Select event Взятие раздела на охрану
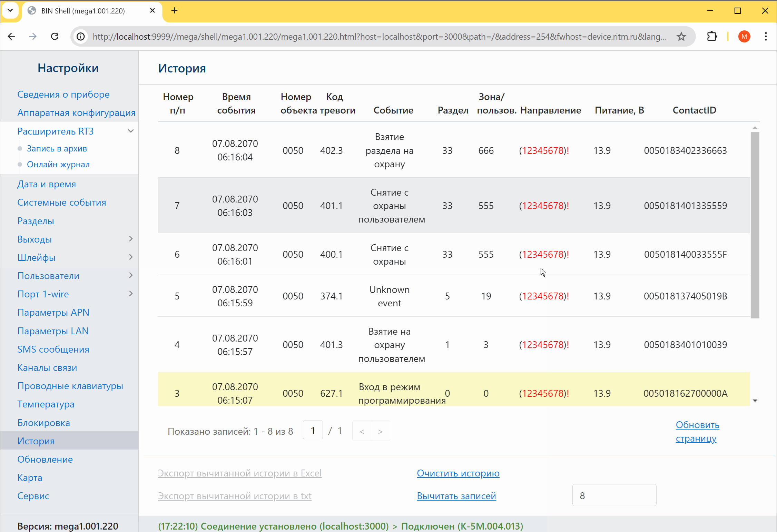 [x=390, y=150]
